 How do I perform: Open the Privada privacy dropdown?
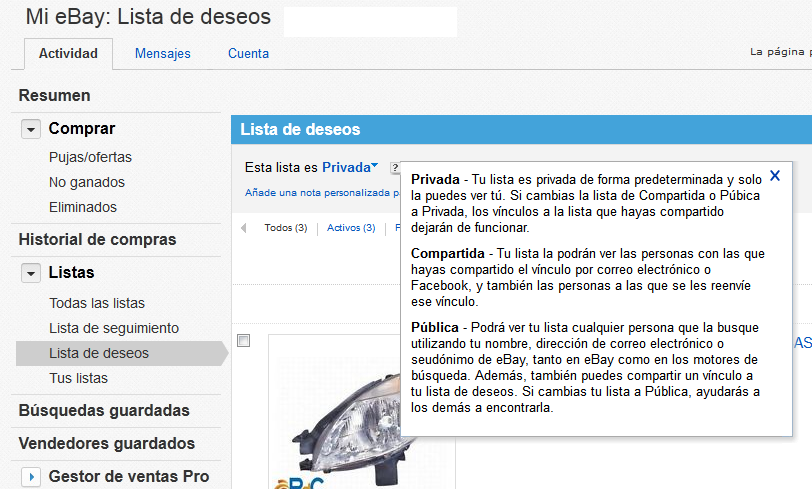coord(350,167)
